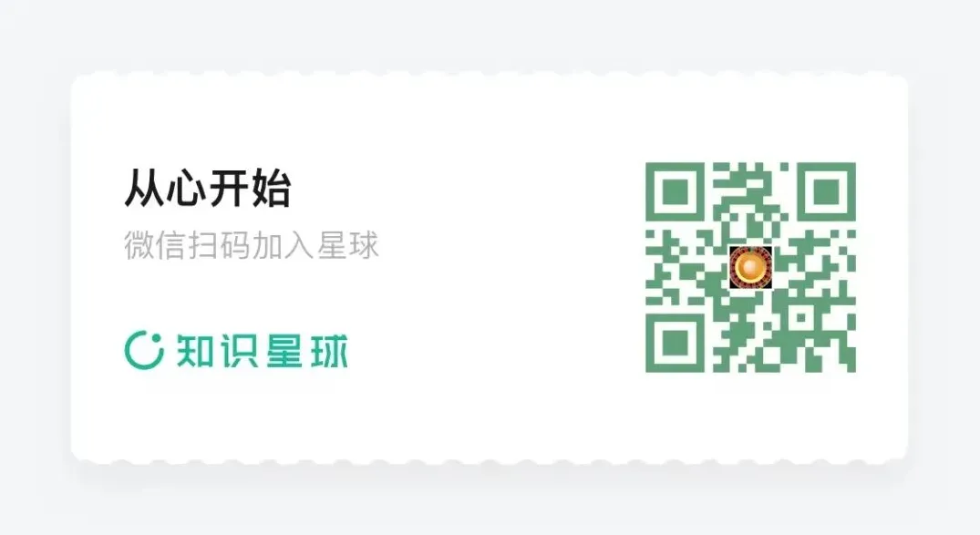Click the 心 character in the title

187,188
